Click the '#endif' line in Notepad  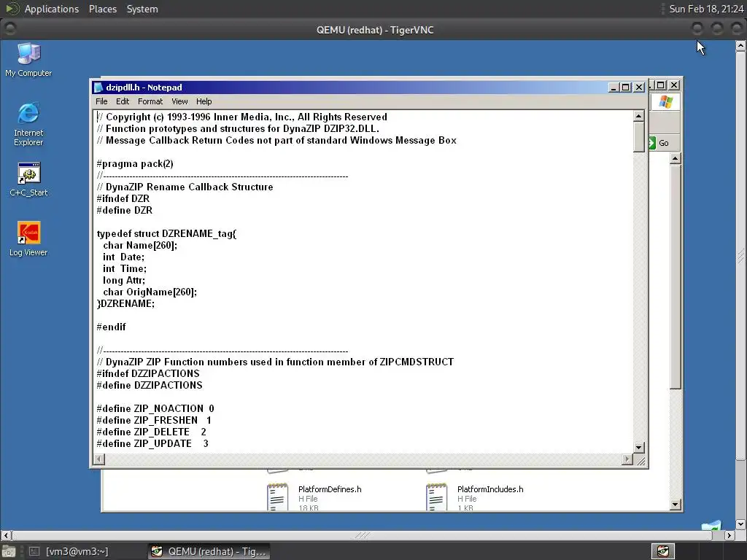point(111,327)
